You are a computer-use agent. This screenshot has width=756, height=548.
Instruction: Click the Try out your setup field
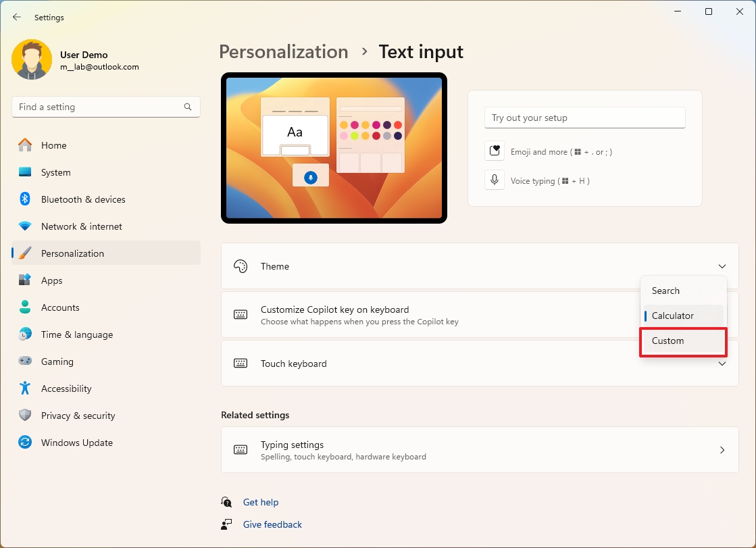(585, 118)
